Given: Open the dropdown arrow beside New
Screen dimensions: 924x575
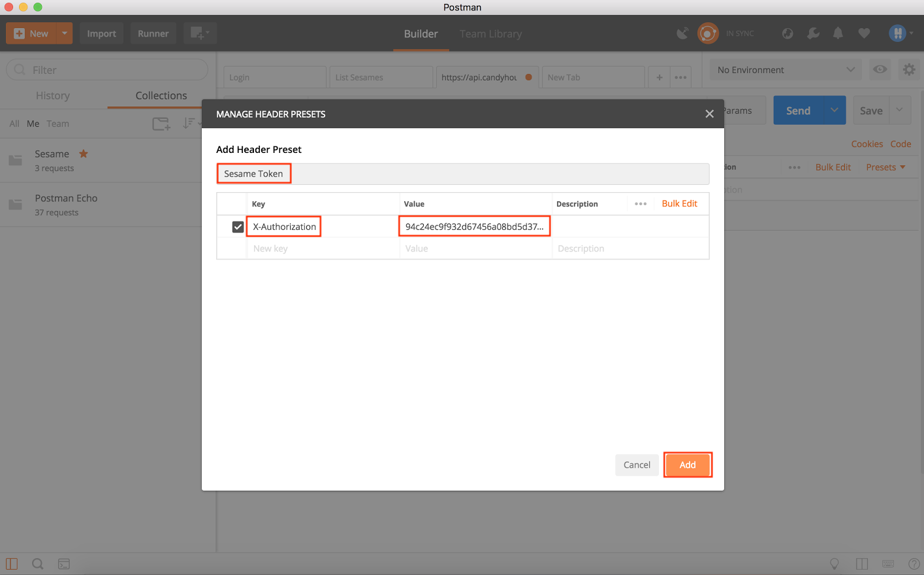Looking at the screenshot, I should click(65, 33).
